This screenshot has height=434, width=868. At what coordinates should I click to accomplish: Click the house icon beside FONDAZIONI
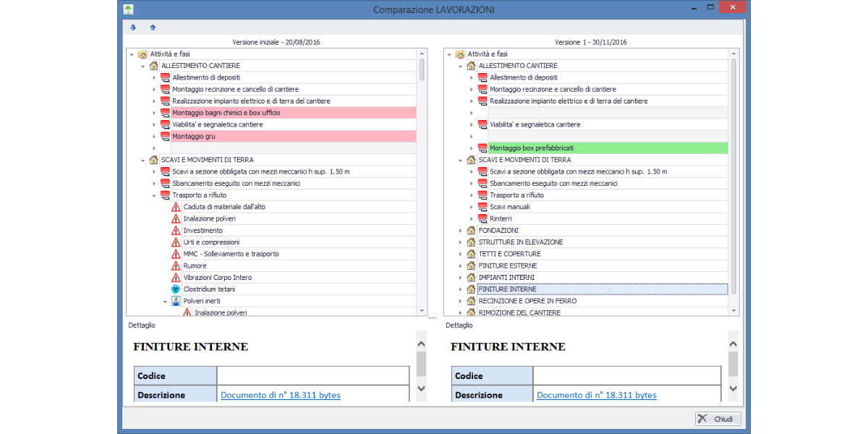pyautogui.click(x=471, y=231)
